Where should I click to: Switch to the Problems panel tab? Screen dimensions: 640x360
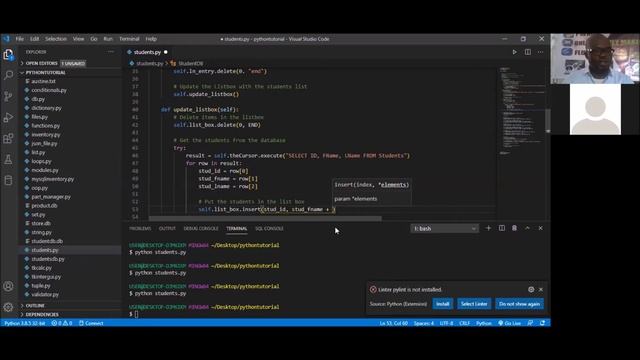pos(140,229)
